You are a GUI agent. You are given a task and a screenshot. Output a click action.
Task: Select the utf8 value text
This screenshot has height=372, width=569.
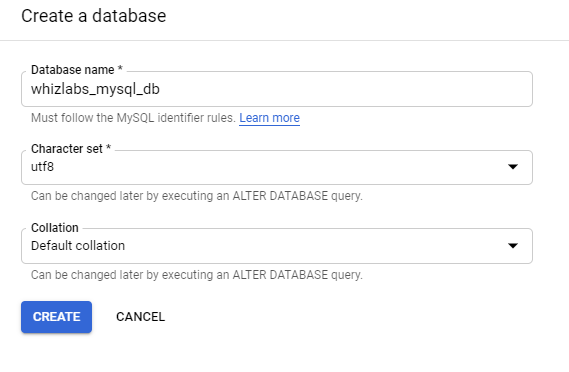[42, 167]
